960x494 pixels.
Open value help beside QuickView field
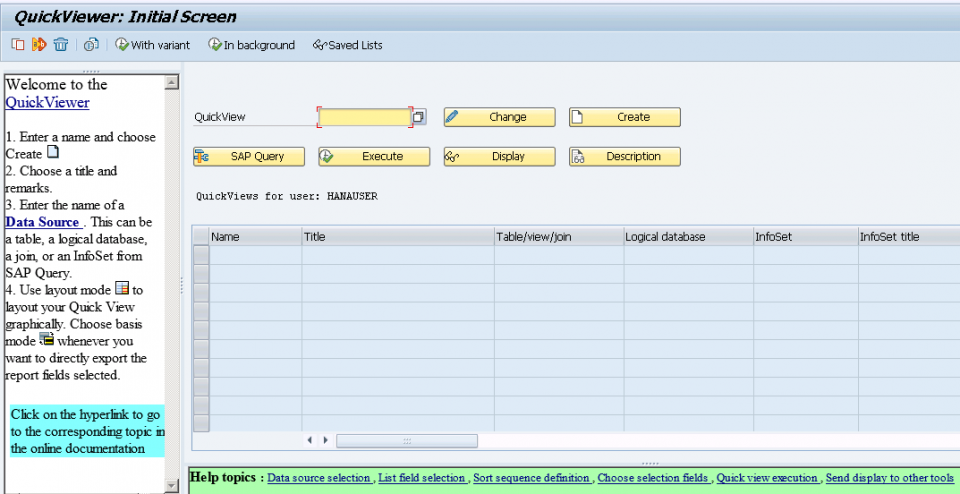pos(419,117)
